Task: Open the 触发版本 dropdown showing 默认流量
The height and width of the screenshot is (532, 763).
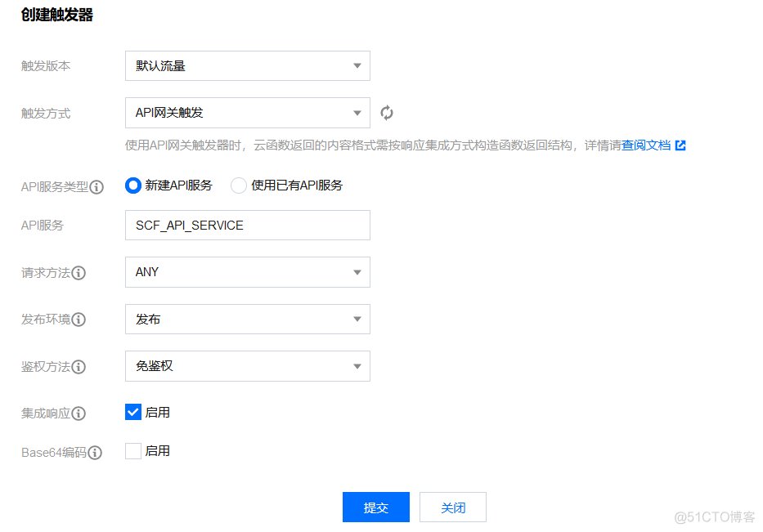Action: [x=248, y=65]
